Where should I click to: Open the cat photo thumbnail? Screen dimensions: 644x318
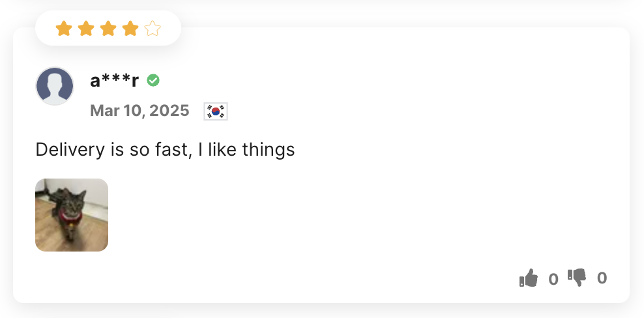pyautogui.click(x=72, y=215)
